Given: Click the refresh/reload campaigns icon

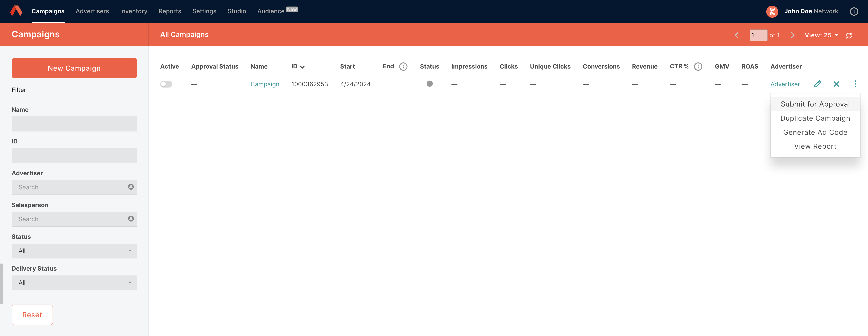Looking at the screenshot, I should (850, 35).
